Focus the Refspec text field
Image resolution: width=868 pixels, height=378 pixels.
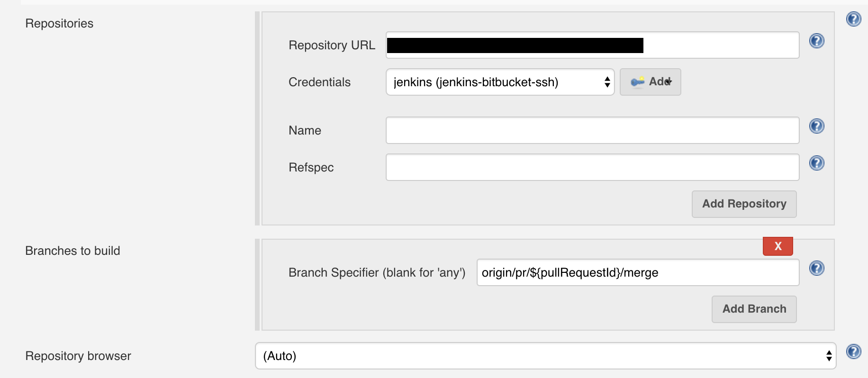(592, 167)
